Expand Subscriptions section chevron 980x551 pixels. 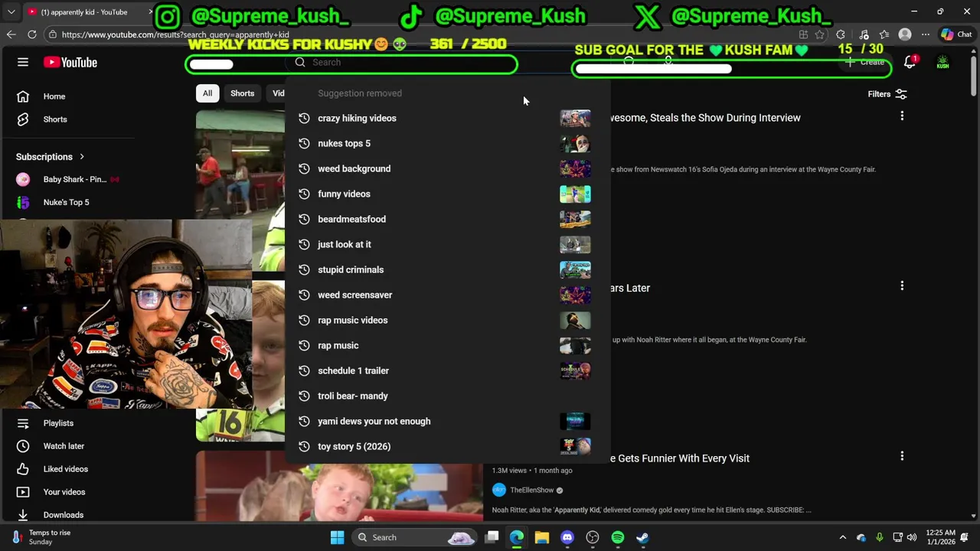82,157
